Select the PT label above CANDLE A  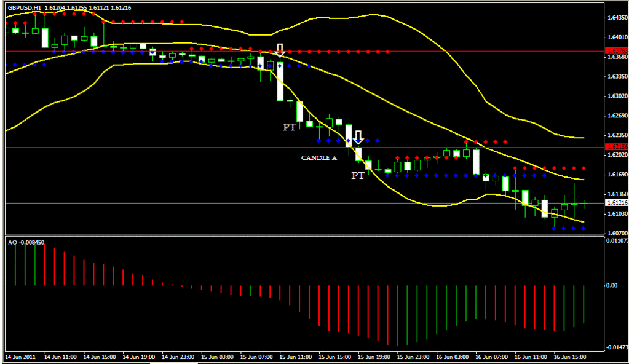289,127
